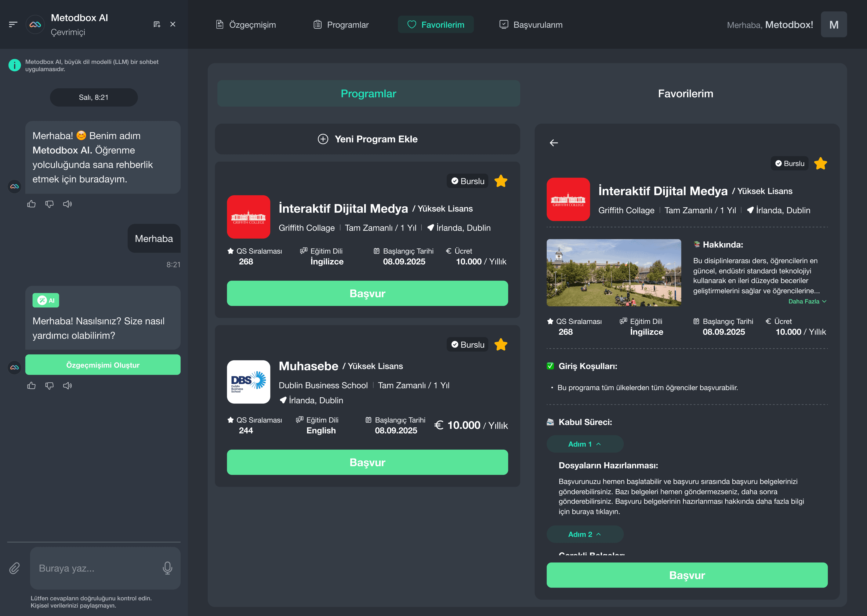This screenshot has height=616, width=867.
Task: Click thumbs down under the second AI message
Action: [49, 386]
